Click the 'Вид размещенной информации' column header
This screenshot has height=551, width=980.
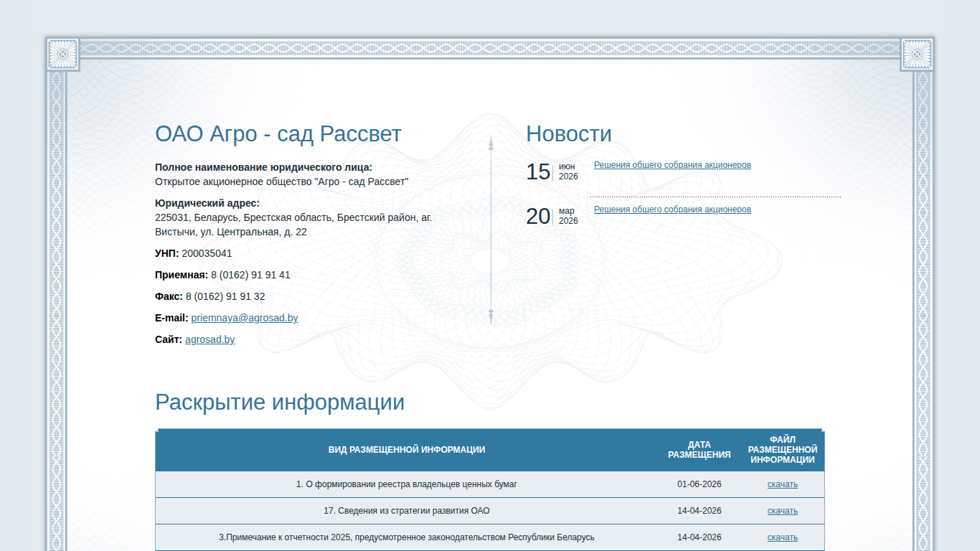click(x=407, y=450)
